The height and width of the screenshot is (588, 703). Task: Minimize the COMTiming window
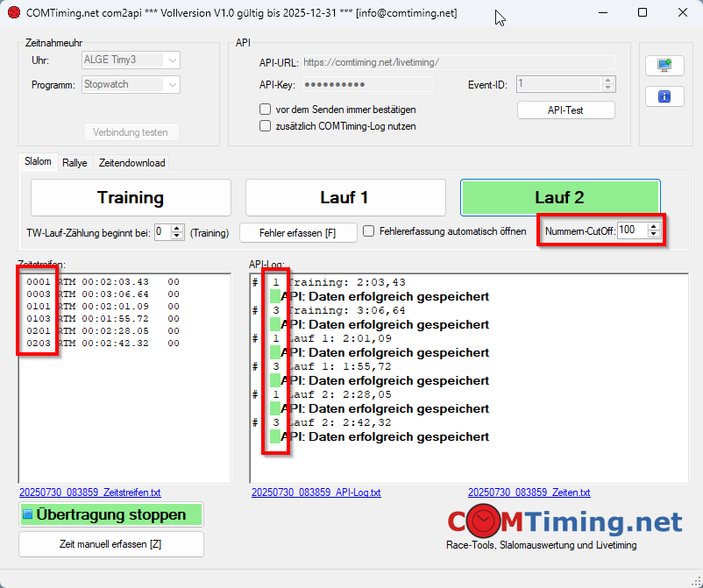(x=603, y=12)
